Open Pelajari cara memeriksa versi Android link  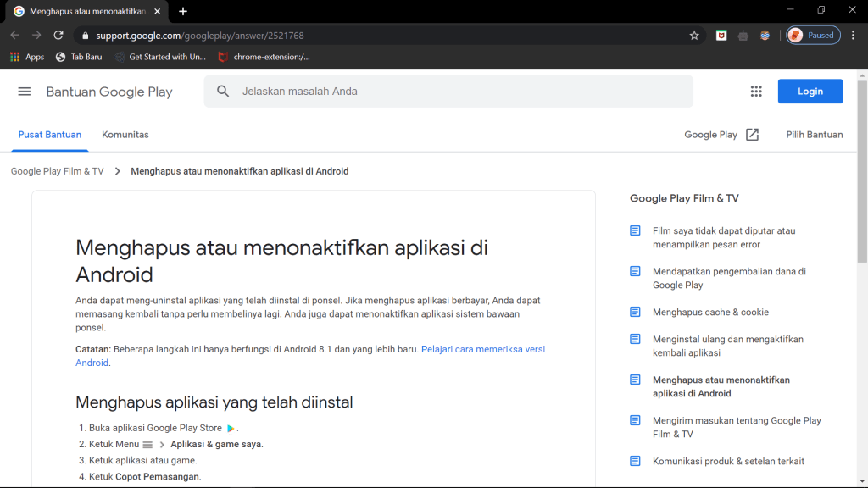point(482,349)
